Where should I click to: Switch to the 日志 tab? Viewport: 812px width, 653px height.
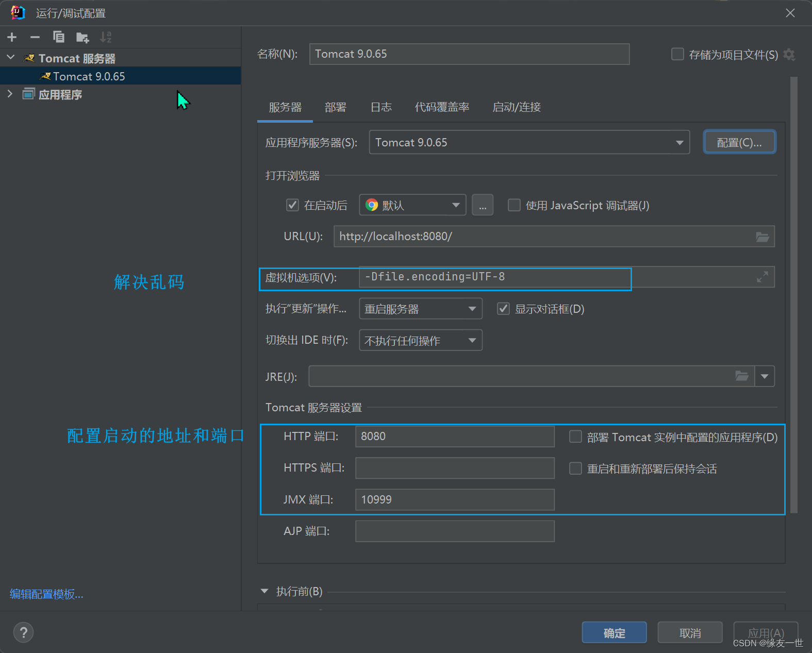(381, 107)
